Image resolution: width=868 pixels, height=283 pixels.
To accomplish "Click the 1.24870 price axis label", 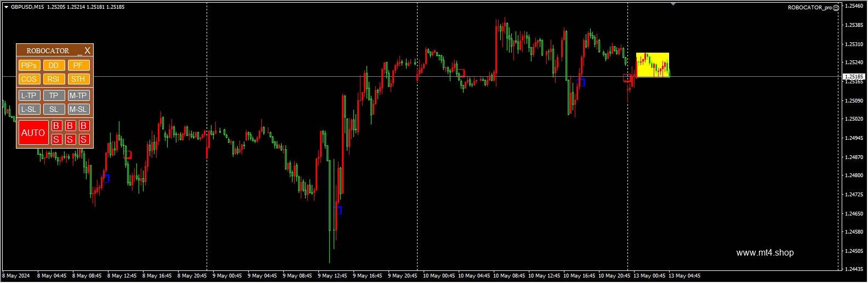I will [854, 157].
